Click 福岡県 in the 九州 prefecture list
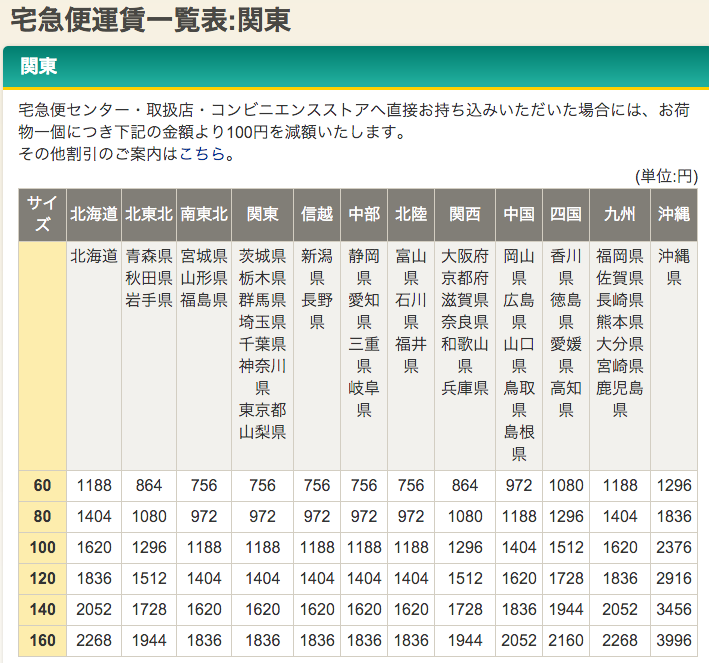 620,256
